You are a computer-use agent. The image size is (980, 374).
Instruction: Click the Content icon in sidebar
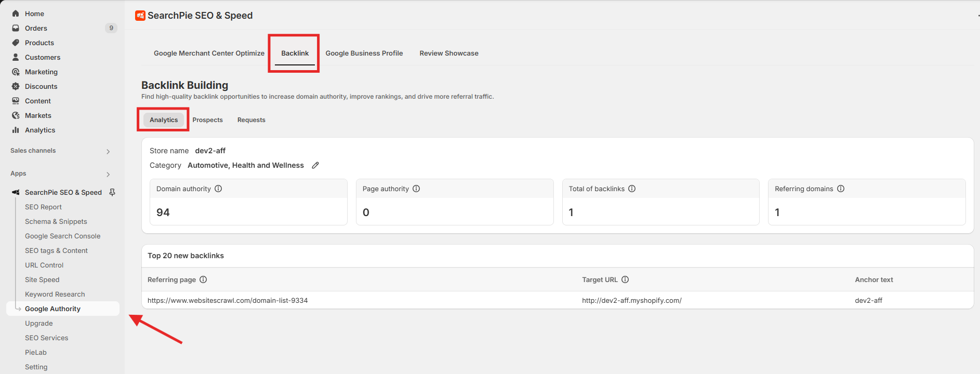[x=16, y=101]
